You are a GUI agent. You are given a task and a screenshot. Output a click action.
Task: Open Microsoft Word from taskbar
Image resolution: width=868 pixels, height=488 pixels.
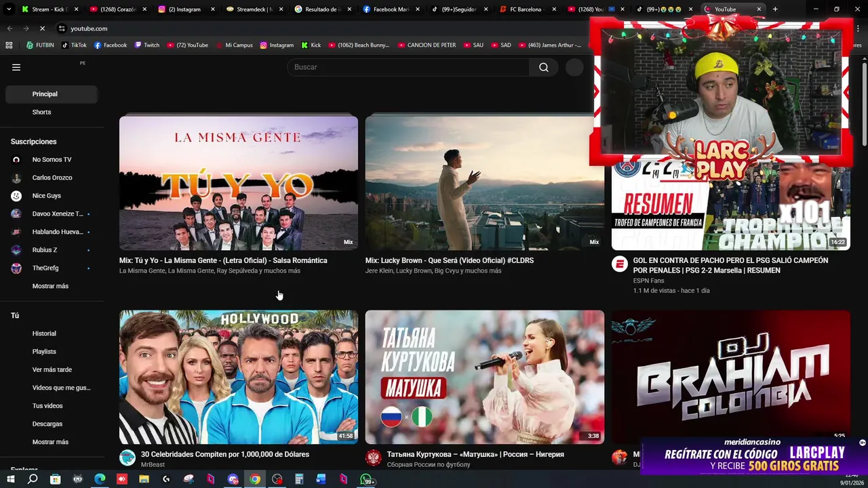321,479
